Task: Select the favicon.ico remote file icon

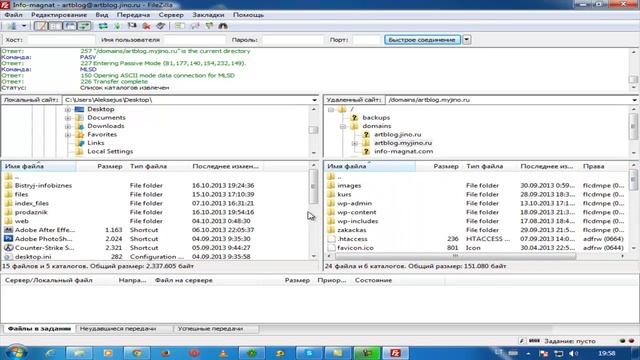Action: click(331, 248)
